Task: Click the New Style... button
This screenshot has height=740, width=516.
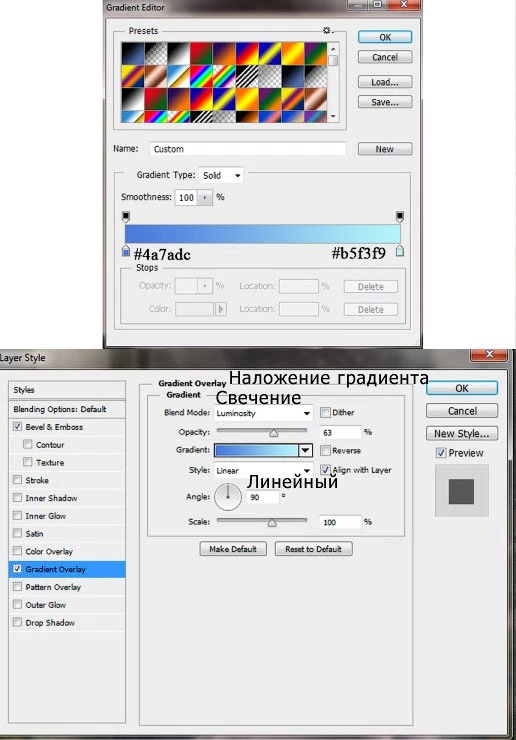Action: (462, 433)
